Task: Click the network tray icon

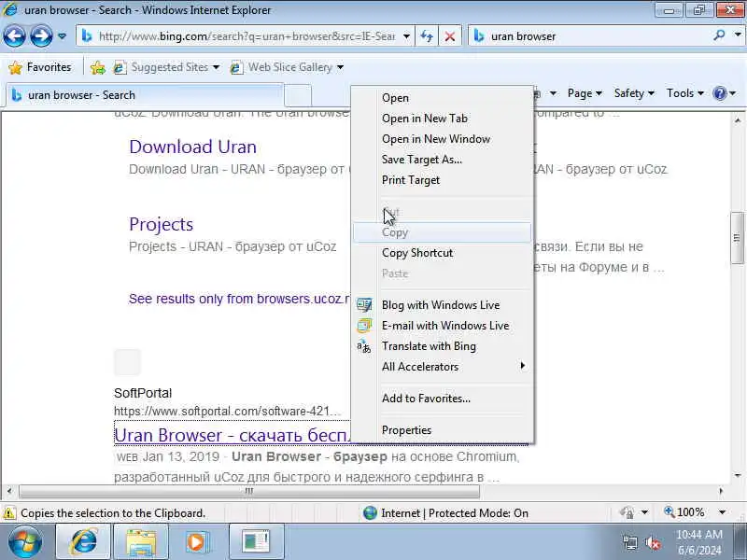Action: (629, 542)
